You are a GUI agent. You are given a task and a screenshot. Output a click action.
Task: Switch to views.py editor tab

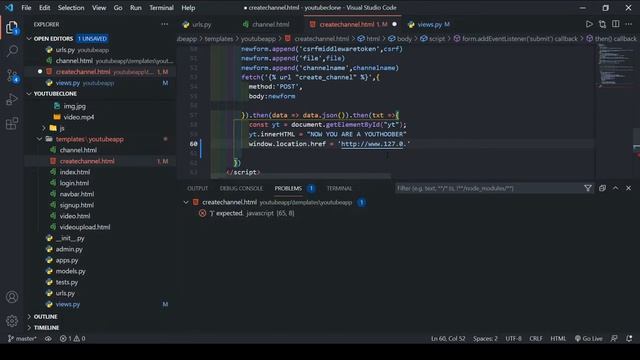click(429, 24)
